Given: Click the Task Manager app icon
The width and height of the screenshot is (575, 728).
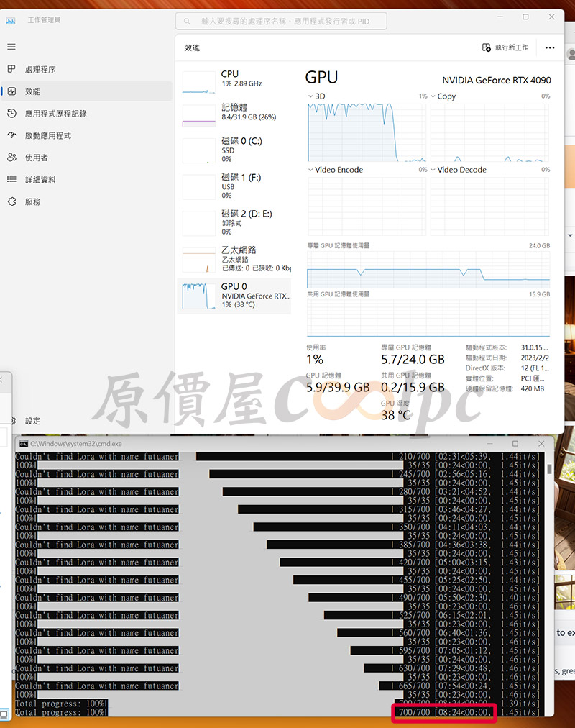Looking at the screenshot, I should click(x=11, y=20).
